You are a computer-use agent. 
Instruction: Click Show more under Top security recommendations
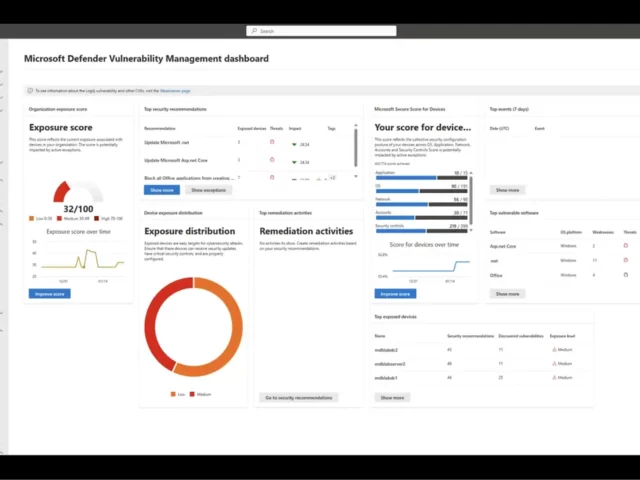click(162, 190)
